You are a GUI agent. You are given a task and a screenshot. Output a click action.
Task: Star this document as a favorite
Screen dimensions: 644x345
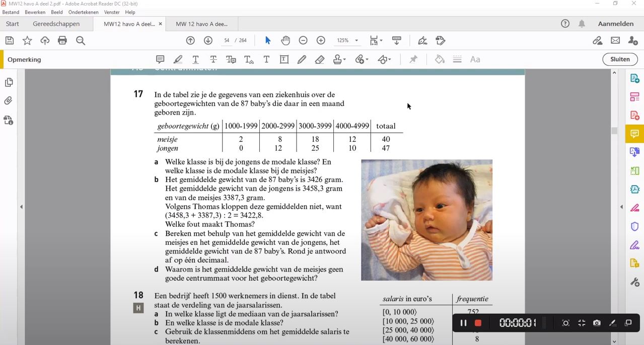pos(27,41)
